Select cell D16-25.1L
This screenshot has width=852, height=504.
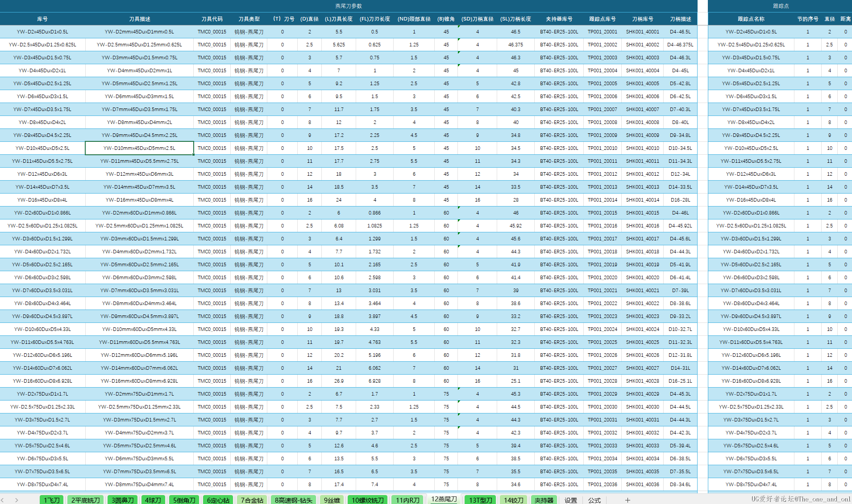pos(681,381)
